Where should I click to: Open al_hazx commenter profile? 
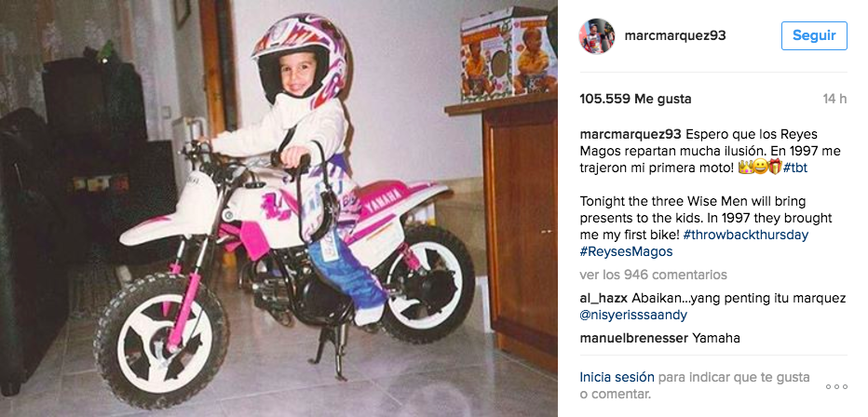point(604,299)
